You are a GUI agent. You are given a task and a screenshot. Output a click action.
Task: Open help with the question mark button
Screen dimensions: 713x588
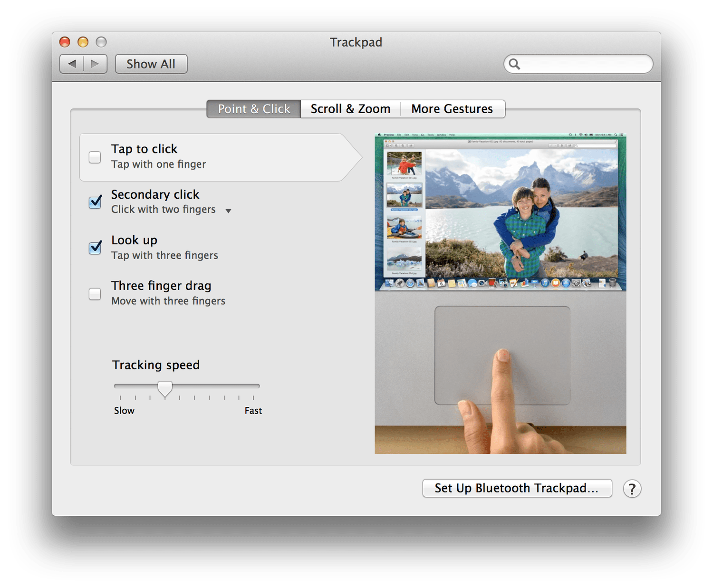point(632,489)
